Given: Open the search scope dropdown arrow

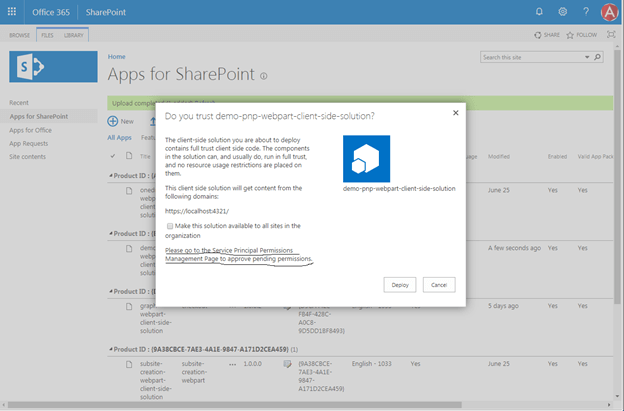Looking at the screenshot, I should pyautogui.click(x=587, y=57).
